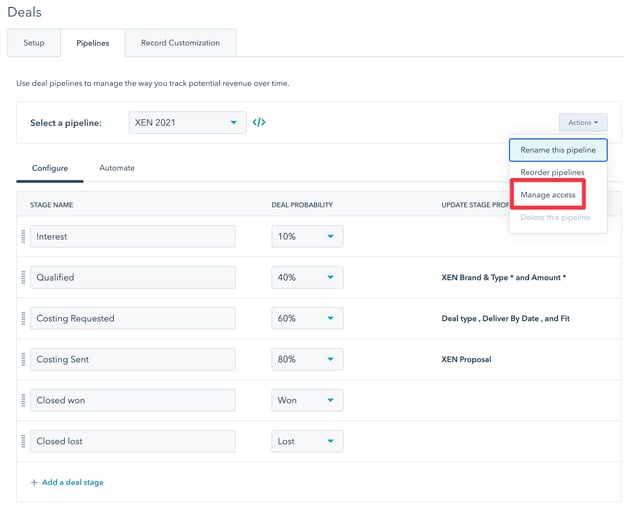The image size is (624, 505).
Task: Expand the 10% deal probability dropdown
Action: click(x=307, y=237)
